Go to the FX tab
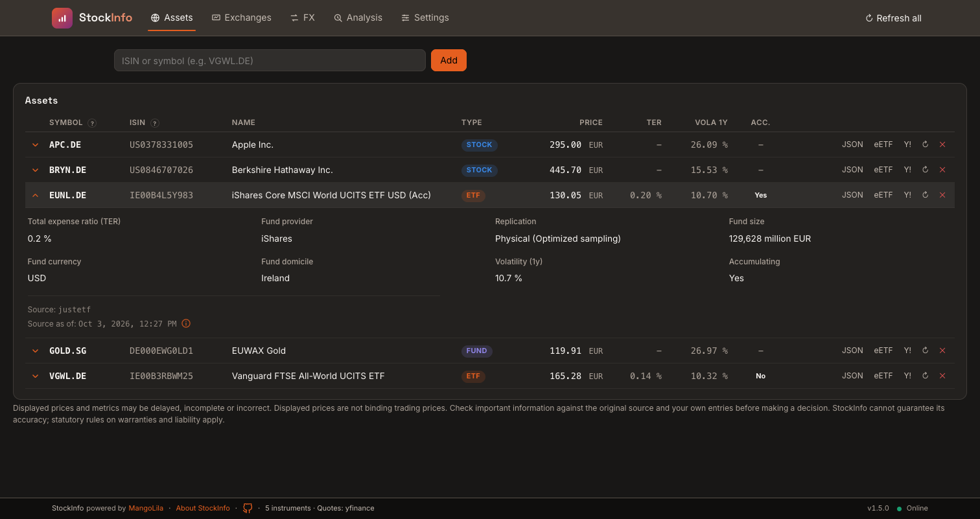 (303, 18)
